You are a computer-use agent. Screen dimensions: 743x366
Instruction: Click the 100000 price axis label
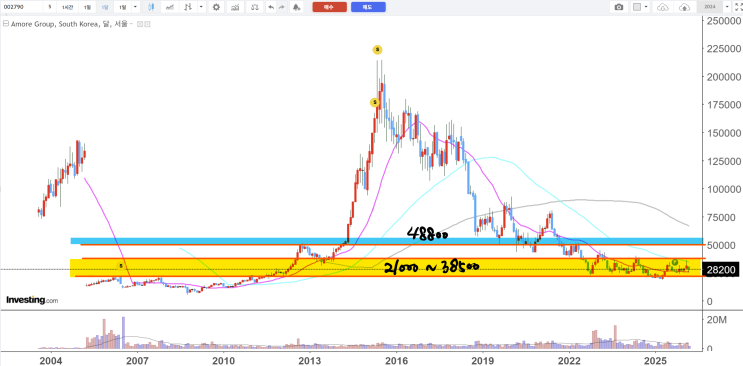point(723,189)
